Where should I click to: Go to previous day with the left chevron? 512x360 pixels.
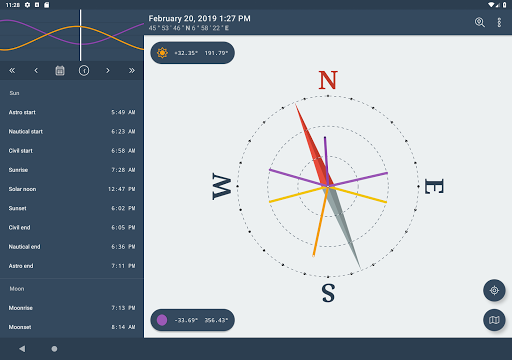click(x=36, y=70)
